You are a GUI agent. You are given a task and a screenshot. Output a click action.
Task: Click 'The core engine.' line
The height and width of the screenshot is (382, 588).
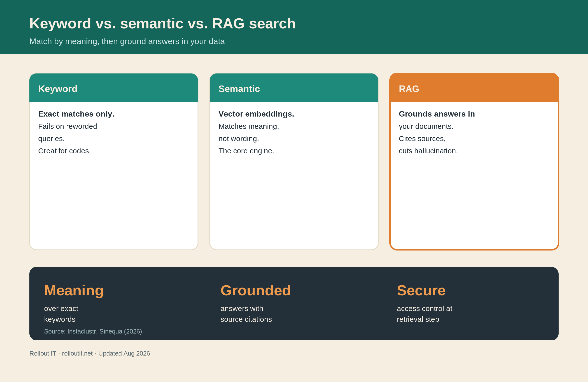pyautogui.click(x=246, y=151)
